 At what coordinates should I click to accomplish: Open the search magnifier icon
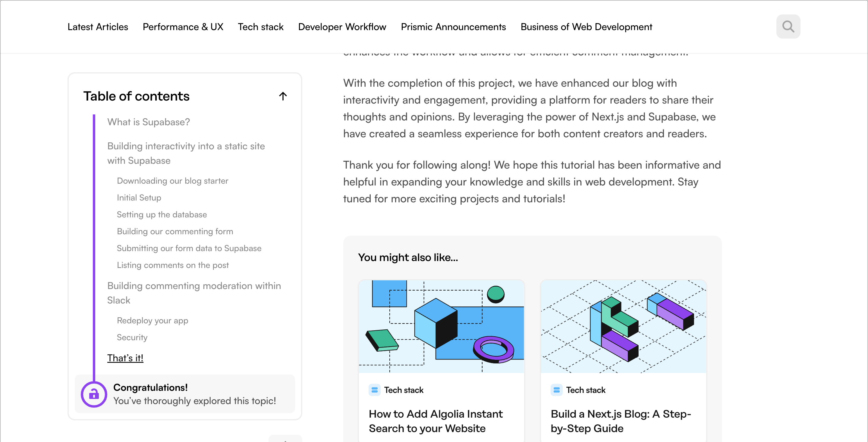tap(788, 26)
